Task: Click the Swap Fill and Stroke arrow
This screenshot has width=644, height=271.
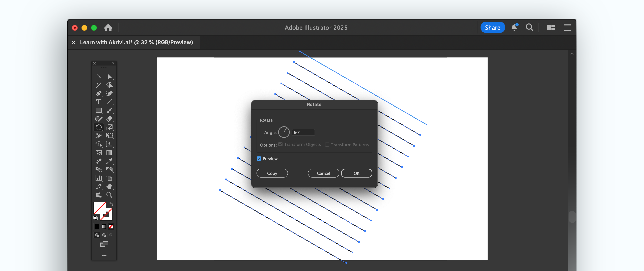Action: click(x=111, y=204)
